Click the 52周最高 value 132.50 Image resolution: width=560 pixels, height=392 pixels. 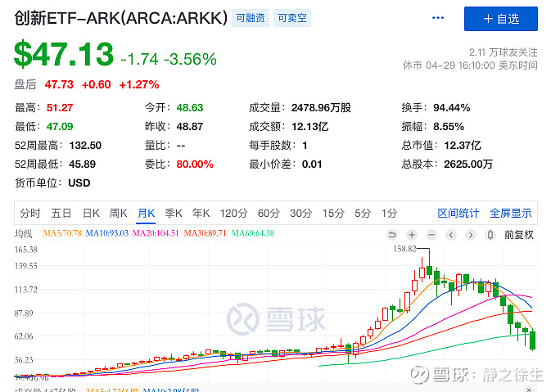(85, 146)
